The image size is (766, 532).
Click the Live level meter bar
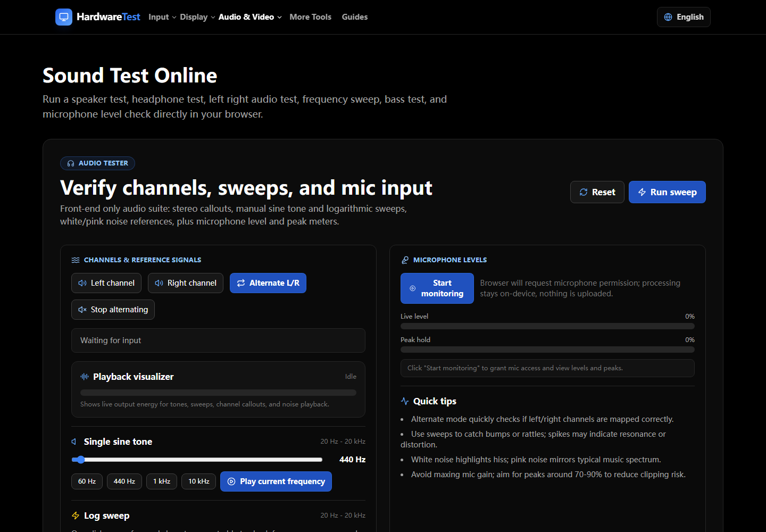coord(547,326)
